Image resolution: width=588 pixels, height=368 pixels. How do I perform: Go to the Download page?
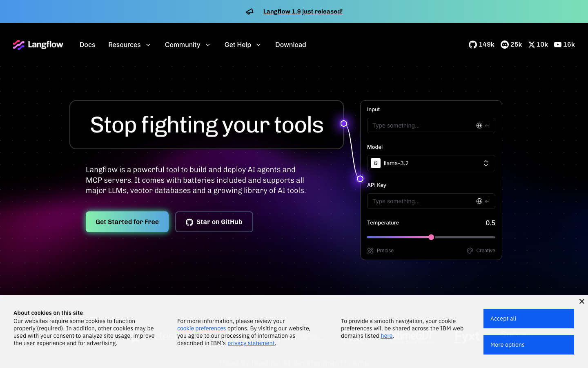(291, 45)
